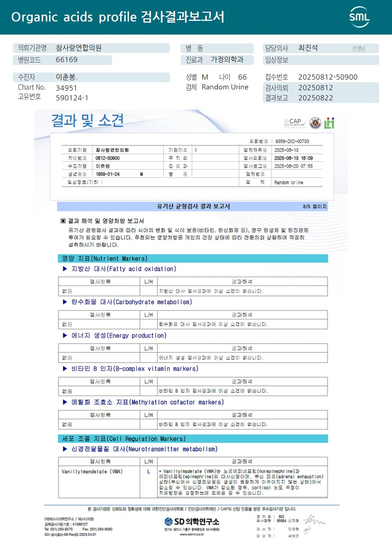Screen dimensions: 392x554
Task: Click the 검체 Random Urine in header section
Action: point(225,87)
